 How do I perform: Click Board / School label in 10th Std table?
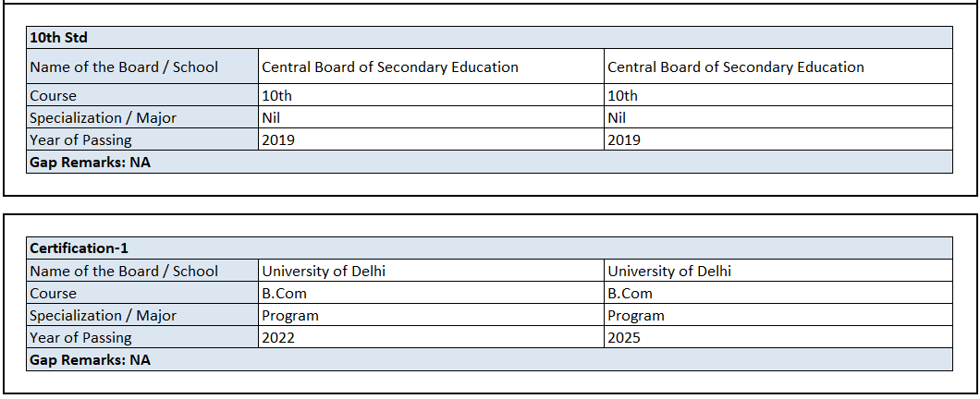coord(124,66)
